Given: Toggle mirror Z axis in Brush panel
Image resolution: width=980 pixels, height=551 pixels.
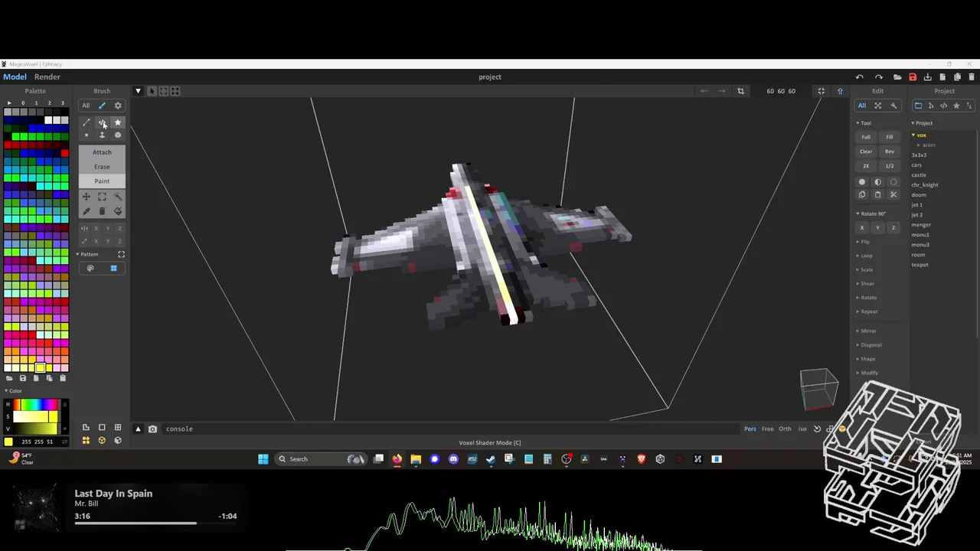Looking at the screenshot, I should (x=119, y=229).
